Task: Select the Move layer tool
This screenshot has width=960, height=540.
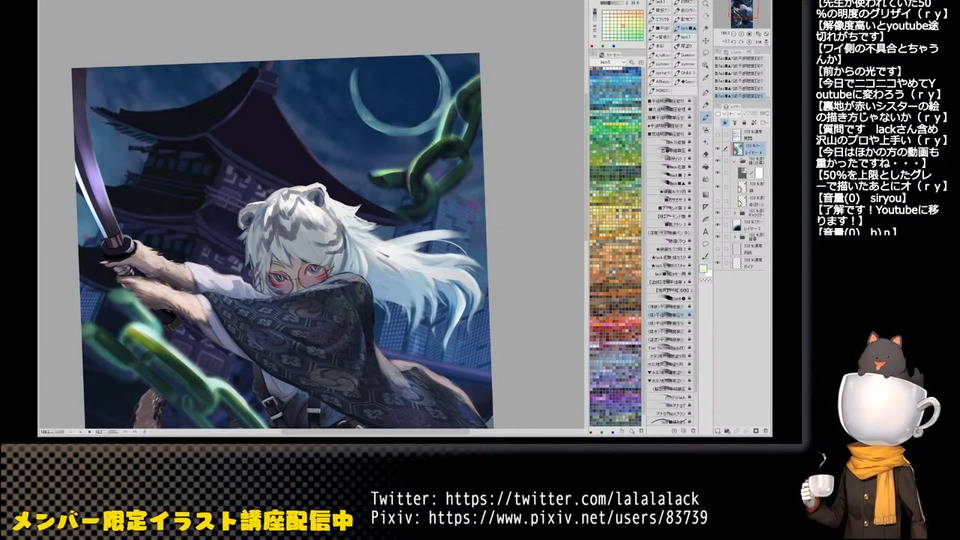Action: pyautogui.click(x=705, y=41)
